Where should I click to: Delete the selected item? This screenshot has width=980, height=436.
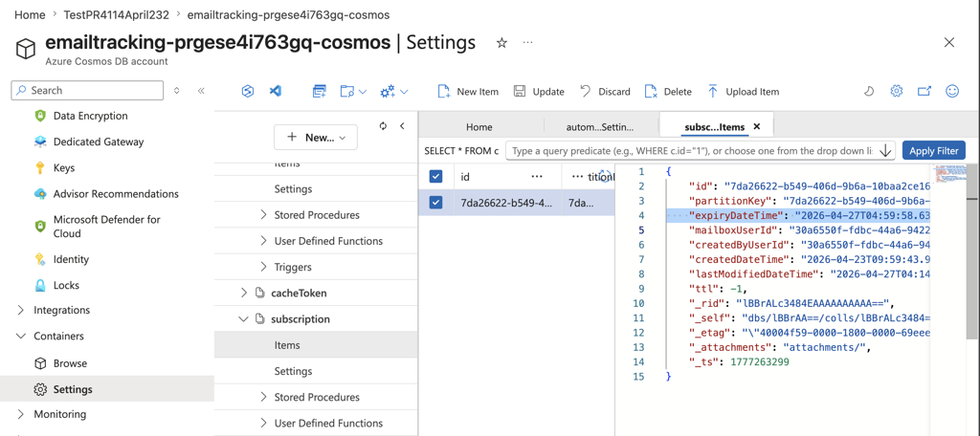point(668,91)
